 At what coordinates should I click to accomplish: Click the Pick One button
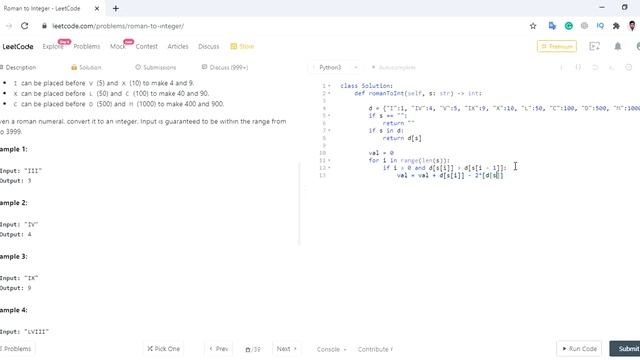click(x=164, y=349)
